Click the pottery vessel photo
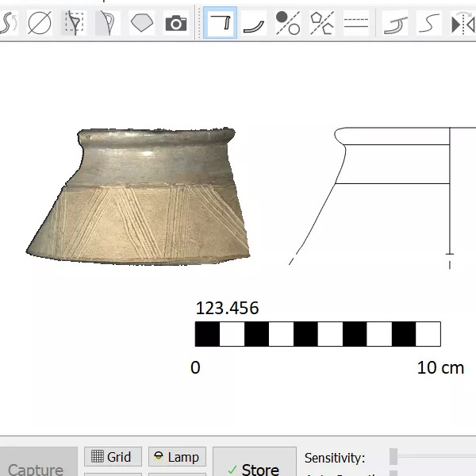The width and height of the screenshot is (476, 476). tap(138, 196)
